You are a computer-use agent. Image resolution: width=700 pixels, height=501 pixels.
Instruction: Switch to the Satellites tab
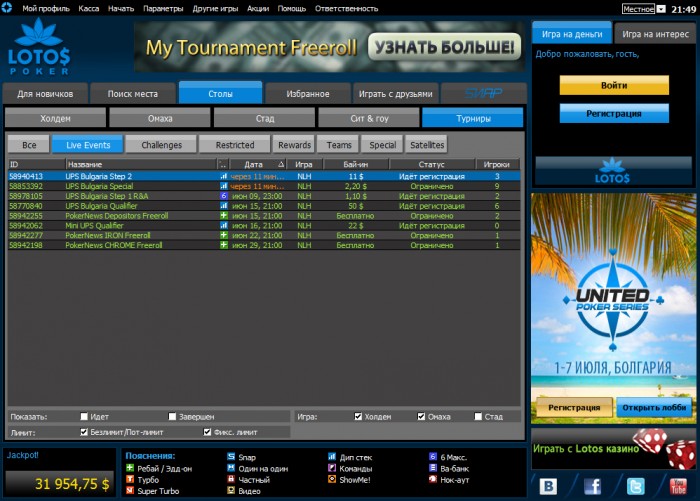(x=427, y=145)
